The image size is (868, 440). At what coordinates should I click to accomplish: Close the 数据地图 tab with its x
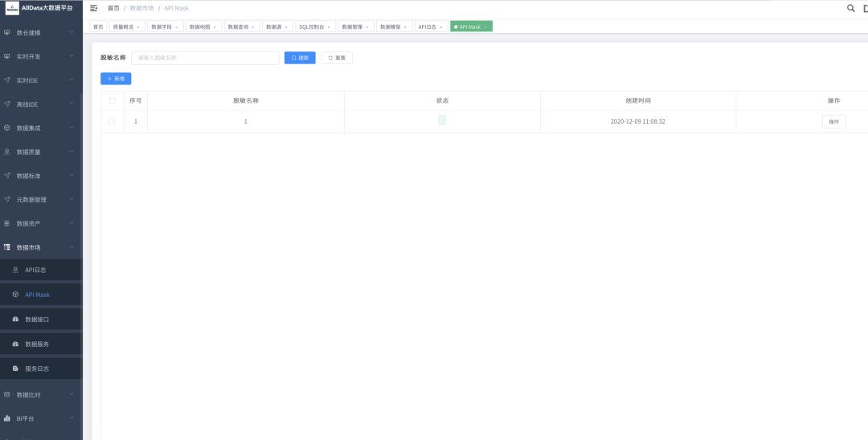(215, 27)
